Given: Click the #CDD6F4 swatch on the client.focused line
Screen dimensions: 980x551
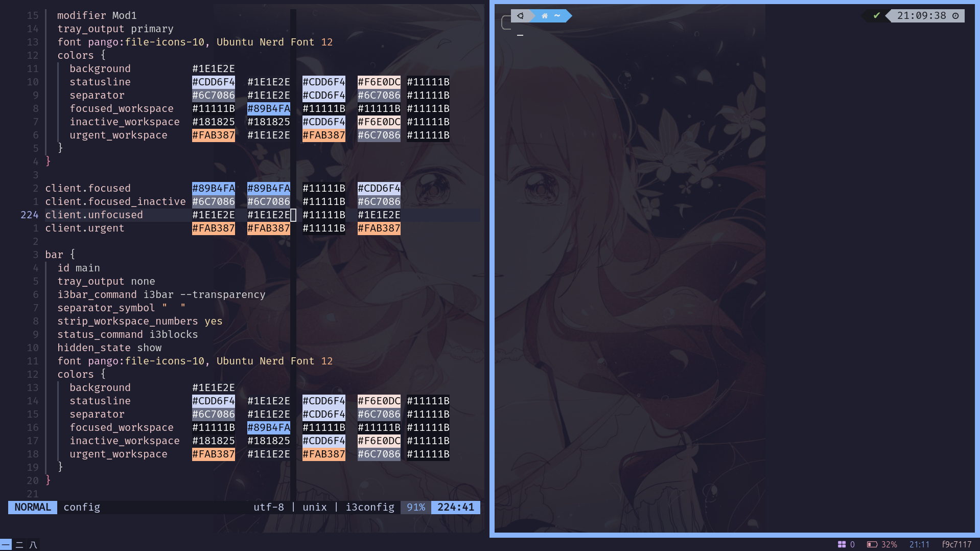Looking at the screenshot, I should [379, 188].
